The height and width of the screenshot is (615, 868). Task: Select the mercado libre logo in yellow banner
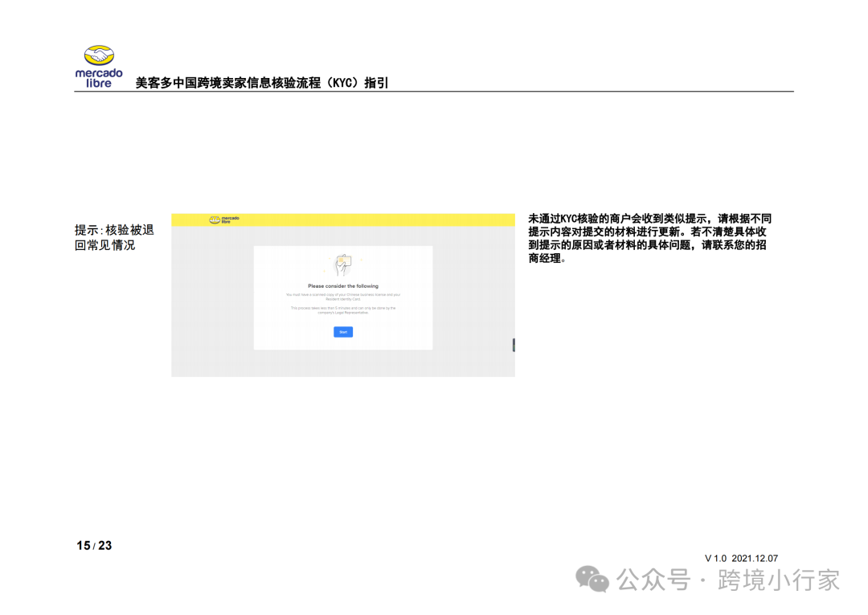pos(223,219)
